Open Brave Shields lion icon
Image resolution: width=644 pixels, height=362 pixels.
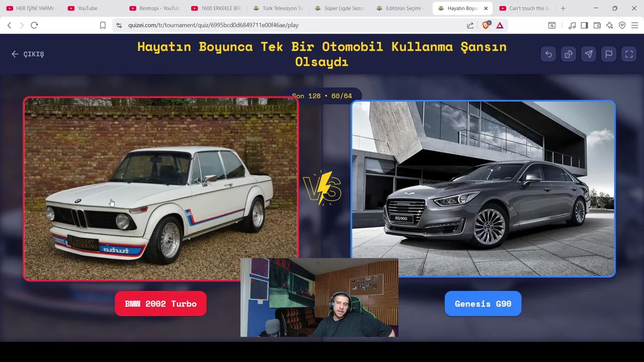tap(486, 25)
